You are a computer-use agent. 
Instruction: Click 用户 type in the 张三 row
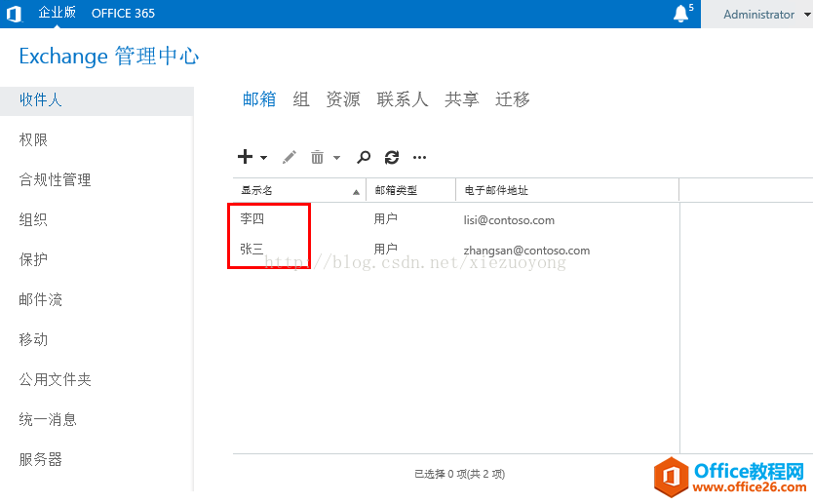click(x=386, y=249)
